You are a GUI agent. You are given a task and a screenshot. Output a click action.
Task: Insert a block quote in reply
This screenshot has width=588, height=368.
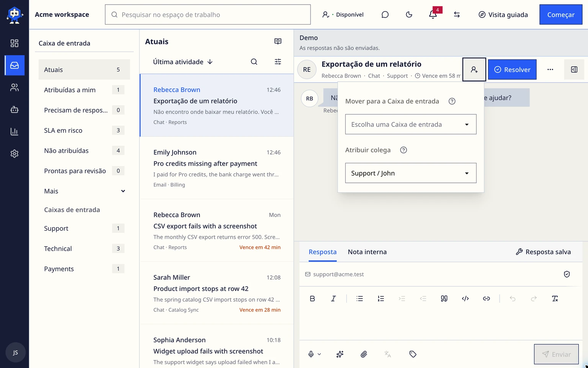pos(444,299)
